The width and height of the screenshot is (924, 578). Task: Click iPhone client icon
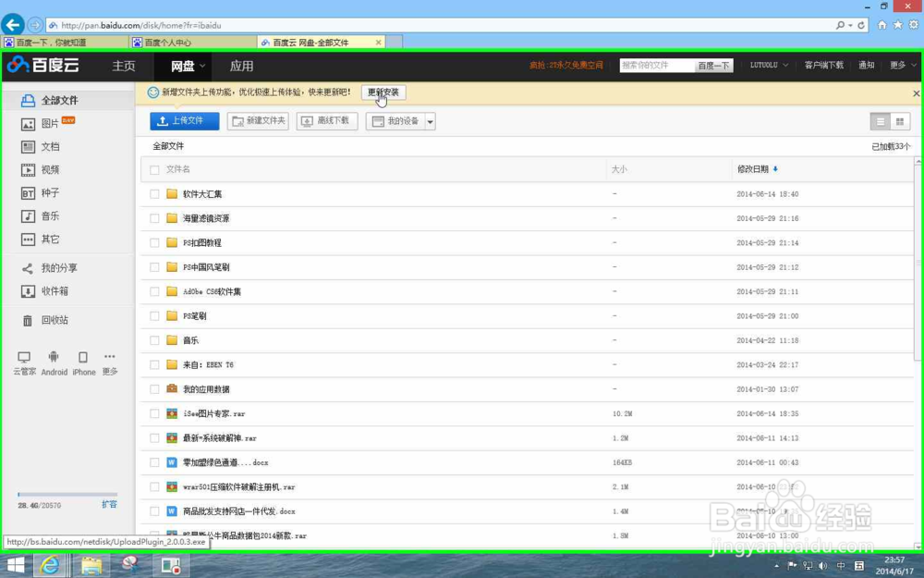tap(83, 357)
